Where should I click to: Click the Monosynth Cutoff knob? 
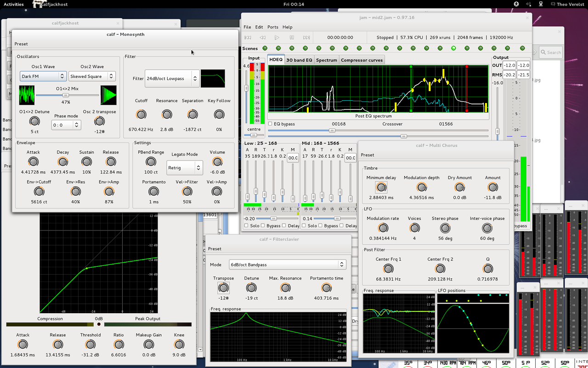click(x=141, y=115)
